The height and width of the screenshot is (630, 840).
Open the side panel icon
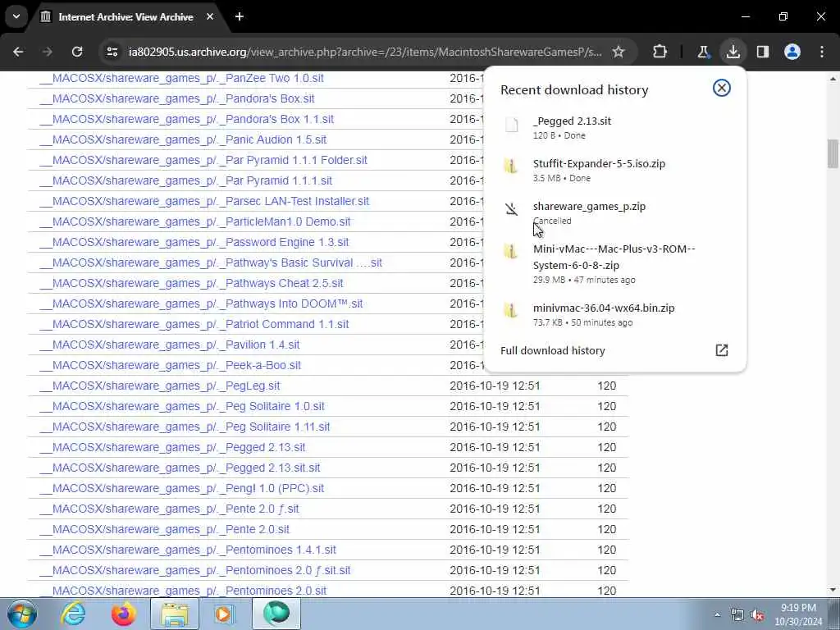pos(763,52)
